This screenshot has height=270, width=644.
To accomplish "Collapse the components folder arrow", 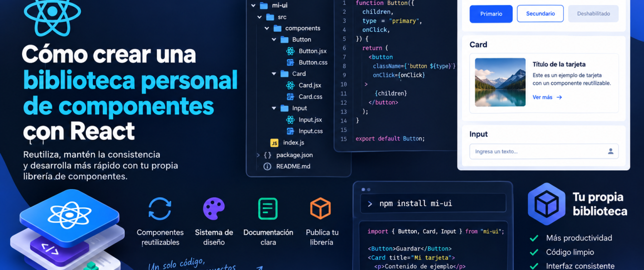I will pos(267,28).
